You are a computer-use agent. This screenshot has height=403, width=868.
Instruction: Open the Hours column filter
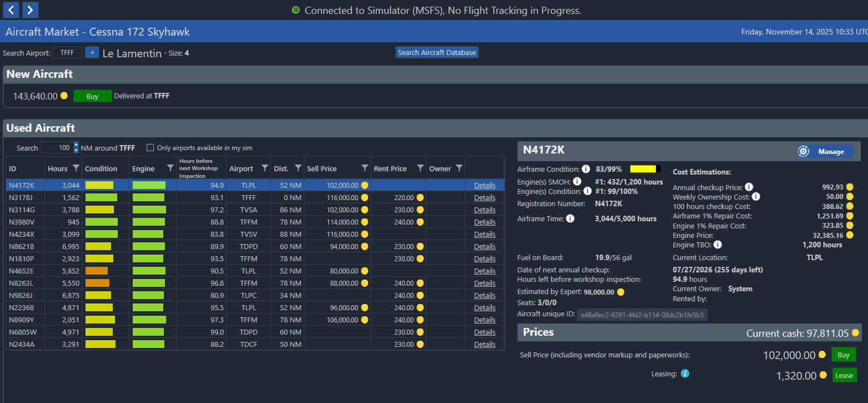76,168
